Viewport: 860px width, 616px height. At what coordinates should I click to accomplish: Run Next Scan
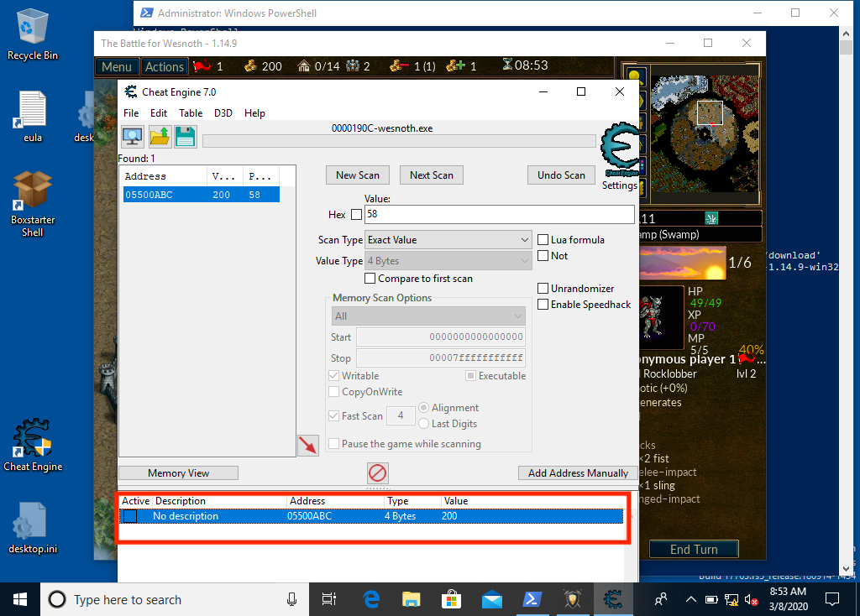pos(432,175)
